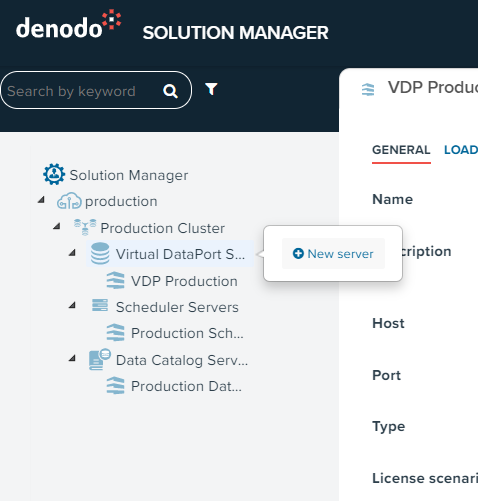Switch to the GENERAL tab
Screen dimensions: 478x501
pos(401,150)
